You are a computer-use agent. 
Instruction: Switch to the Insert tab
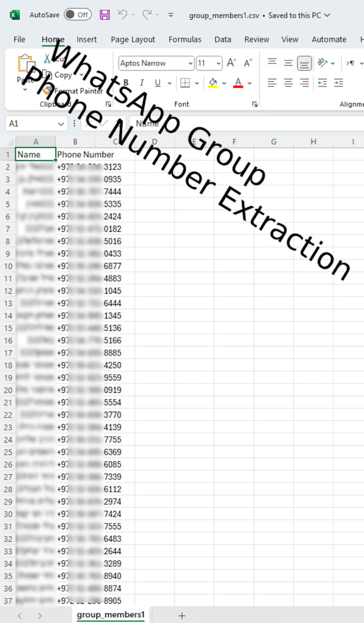[x=87, y=39]
